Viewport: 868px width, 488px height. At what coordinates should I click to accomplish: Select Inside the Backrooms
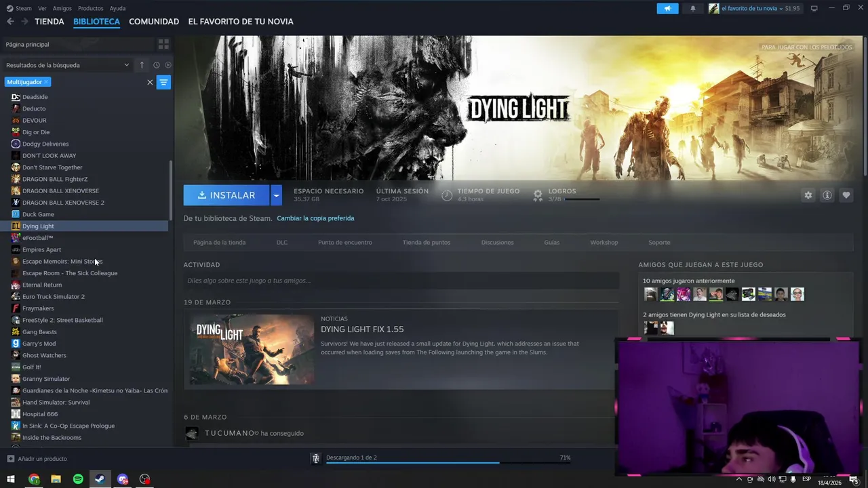pos(52,438)
